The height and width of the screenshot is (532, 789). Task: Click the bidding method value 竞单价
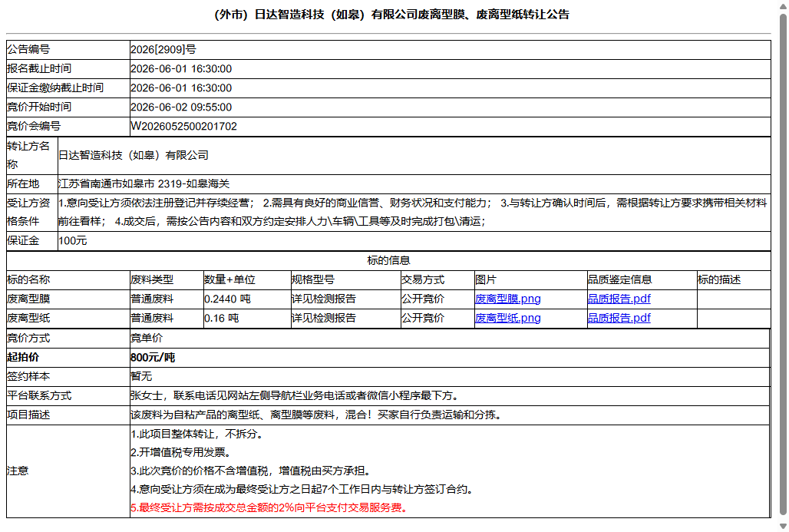click(147, 339)
